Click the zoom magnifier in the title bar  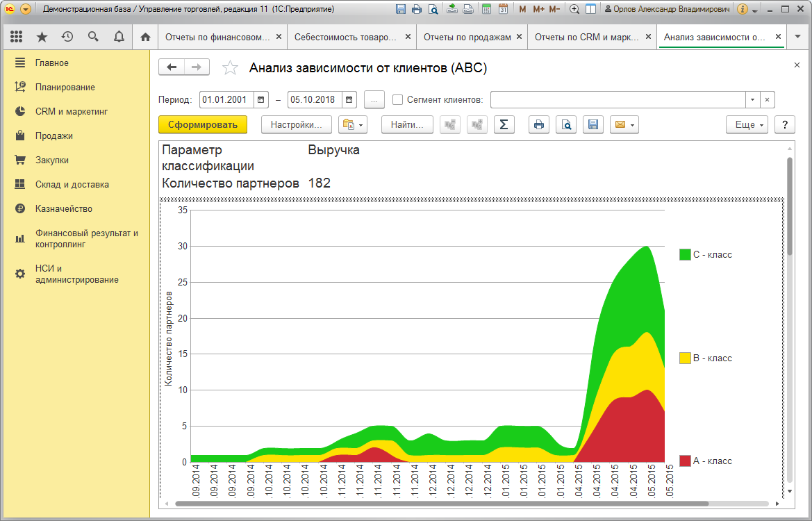coord(574,9)
